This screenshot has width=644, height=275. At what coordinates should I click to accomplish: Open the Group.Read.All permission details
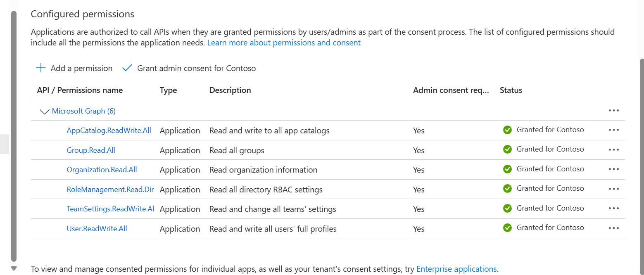click(91, 150)
